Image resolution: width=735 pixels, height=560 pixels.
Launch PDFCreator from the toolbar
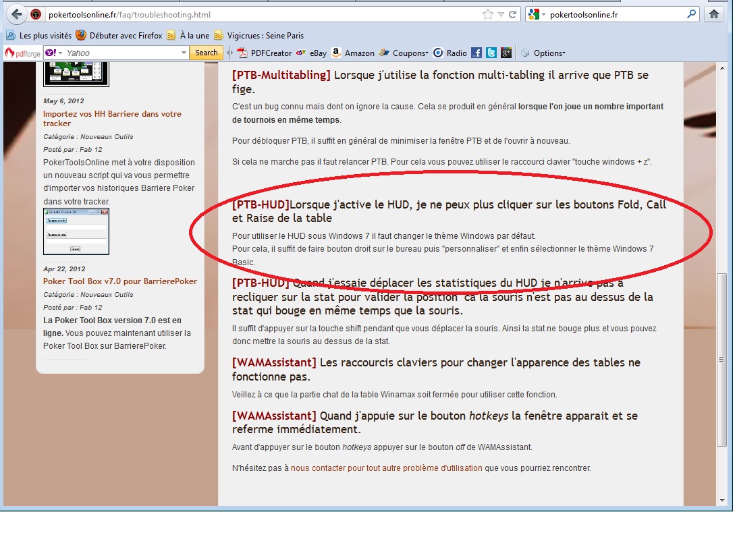[x=265, y=53]
